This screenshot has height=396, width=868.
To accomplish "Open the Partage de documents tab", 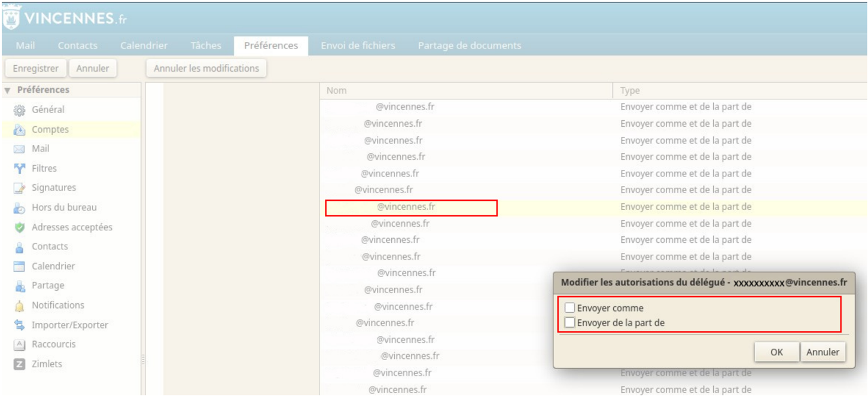I will coord(469,45).
